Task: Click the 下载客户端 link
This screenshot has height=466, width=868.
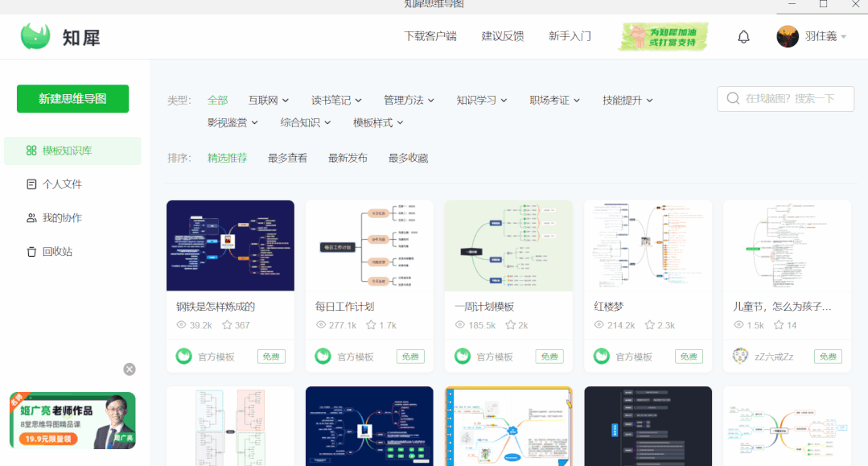Action: [430, 36]
